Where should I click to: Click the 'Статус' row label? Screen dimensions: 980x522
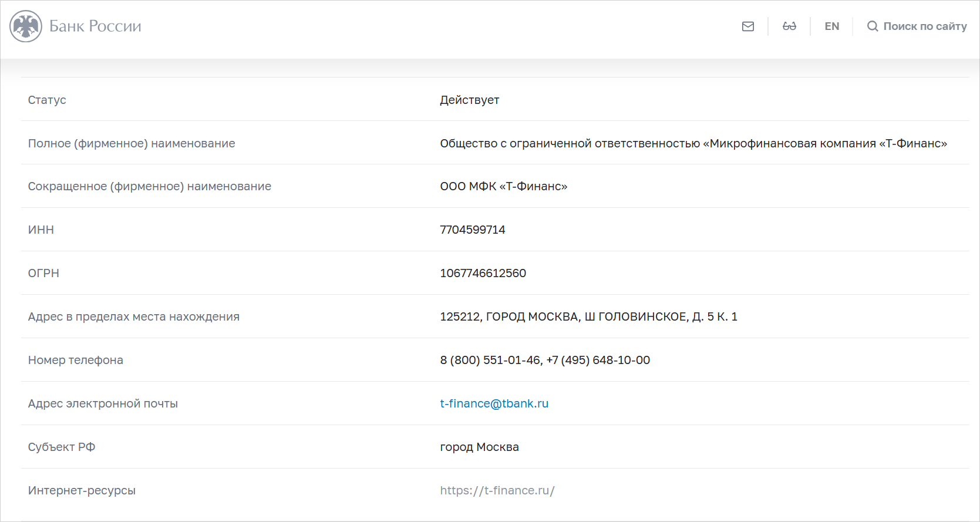coord(47,100)
